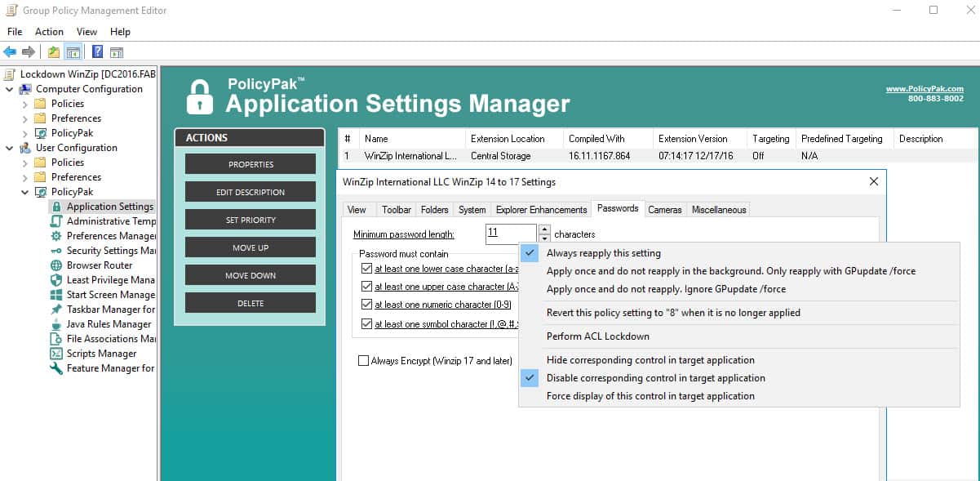
Task: Select the Java Rules Manager icon
Action: [56, 324]
